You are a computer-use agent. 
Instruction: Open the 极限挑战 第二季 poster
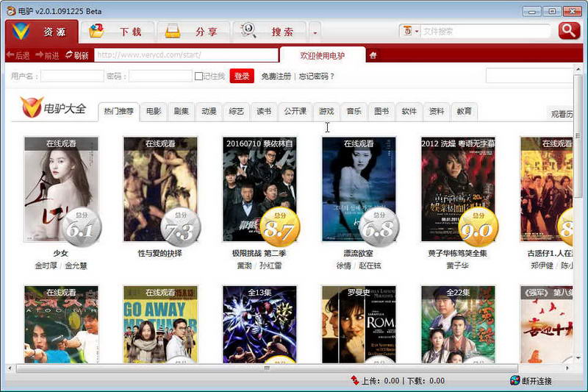(259, 189)
